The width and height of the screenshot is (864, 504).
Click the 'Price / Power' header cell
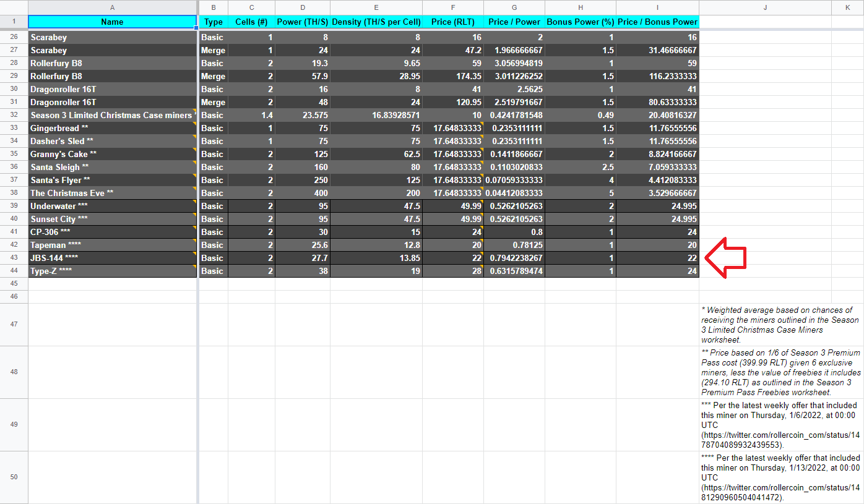click(514, 22)
